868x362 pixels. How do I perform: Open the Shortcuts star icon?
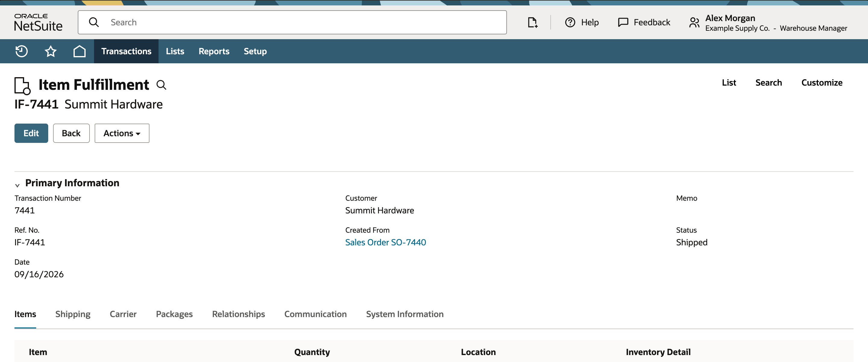coord(51,51)
